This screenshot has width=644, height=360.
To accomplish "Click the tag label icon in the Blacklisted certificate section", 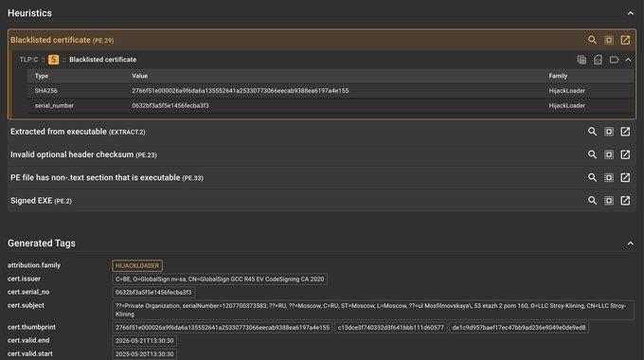I will [x=614, y=60].
